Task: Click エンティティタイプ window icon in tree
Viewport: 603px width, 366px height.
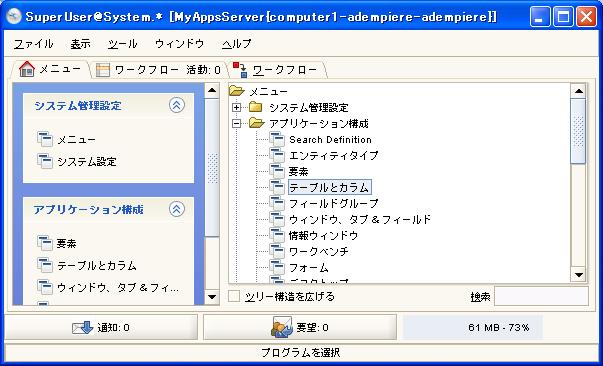Action: point(277,155)
